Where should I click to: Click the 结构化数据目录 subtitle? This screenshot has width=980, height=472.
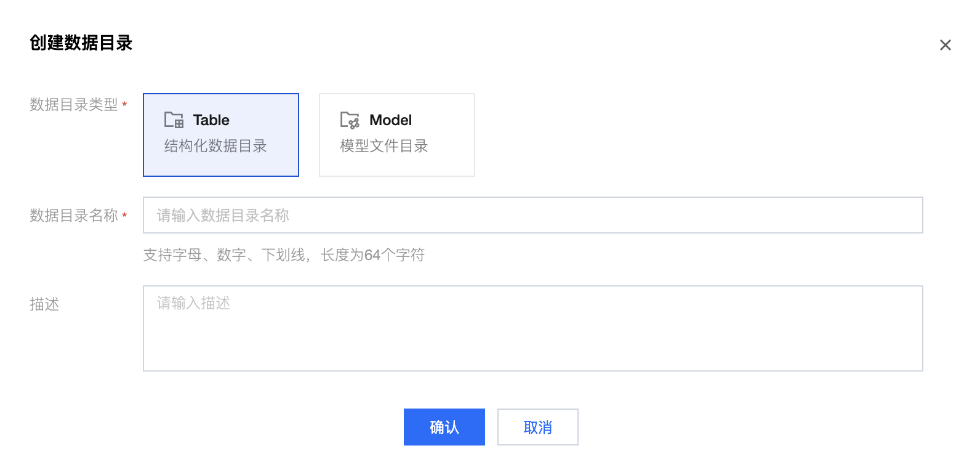[215, 146]
